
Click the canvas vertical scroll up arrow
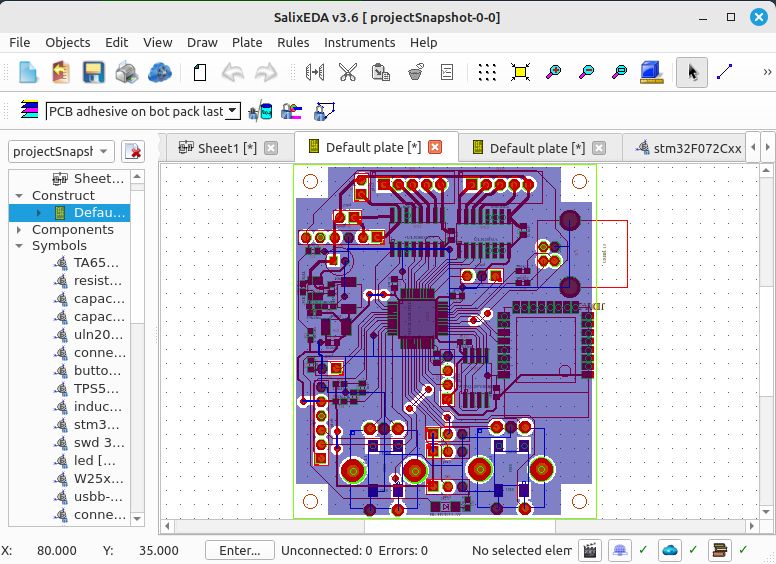(x=766, y=171)
